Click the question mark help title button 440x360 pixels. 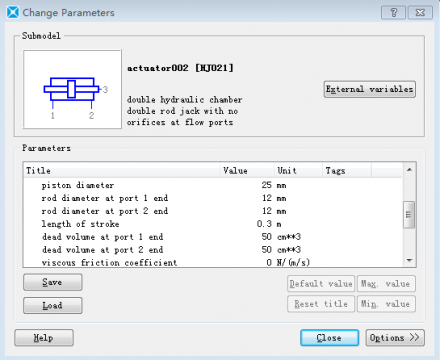393,13
